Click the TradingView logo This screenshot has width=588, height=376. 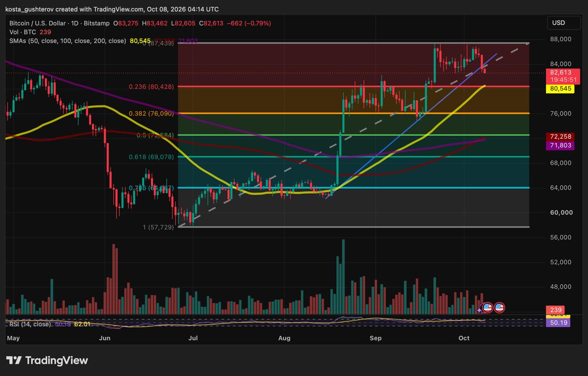point(47,360)
